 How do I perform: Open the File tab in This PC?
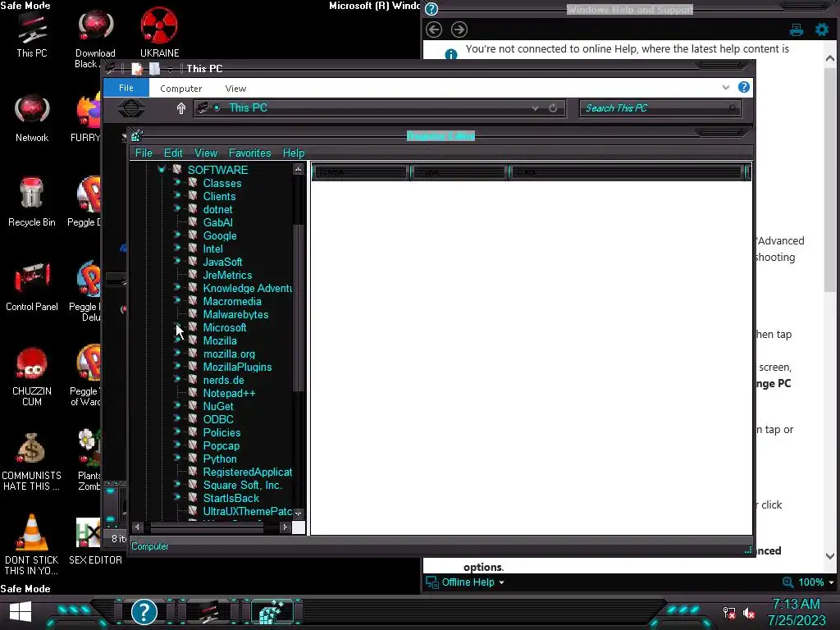[126, 88]
